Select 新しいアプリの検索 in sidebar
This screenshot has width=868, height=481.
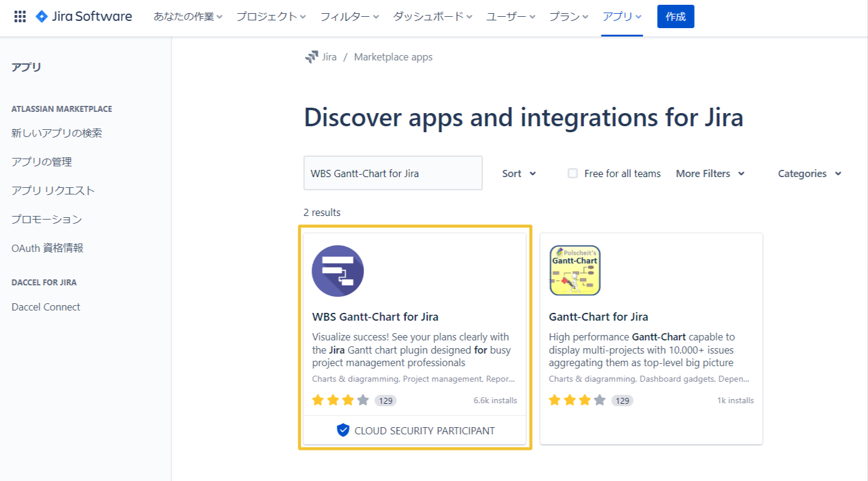point(57,133)
